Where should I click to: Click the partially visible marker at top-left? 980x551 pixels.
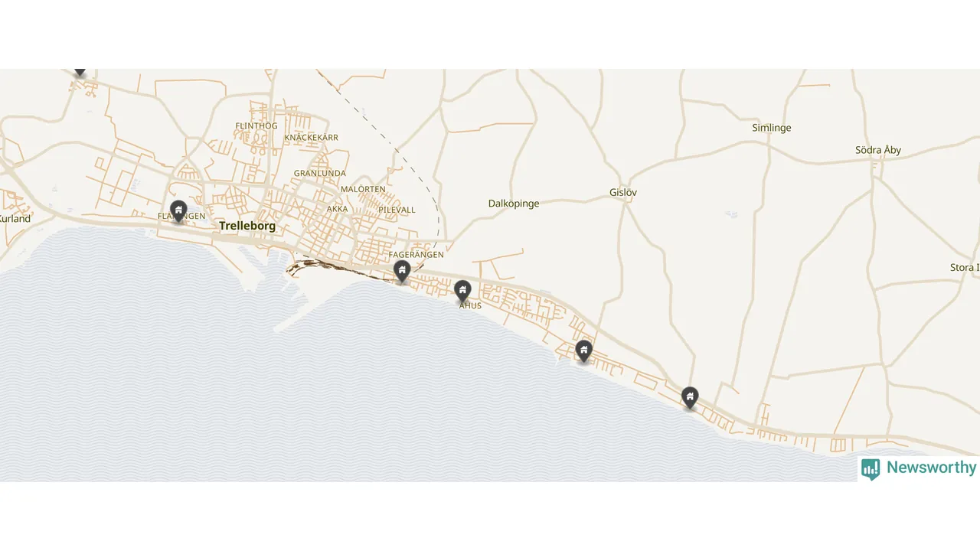pyautogui.click(x=80, y=72)
